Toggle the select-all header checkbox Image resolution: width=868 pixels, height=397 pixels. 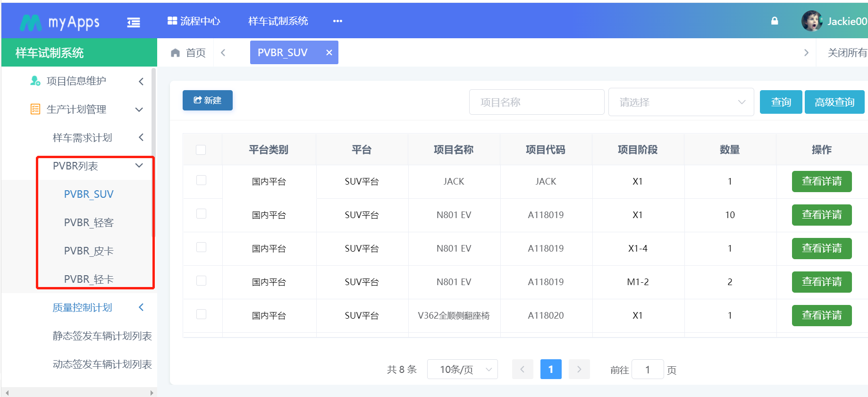coord(201,150)
